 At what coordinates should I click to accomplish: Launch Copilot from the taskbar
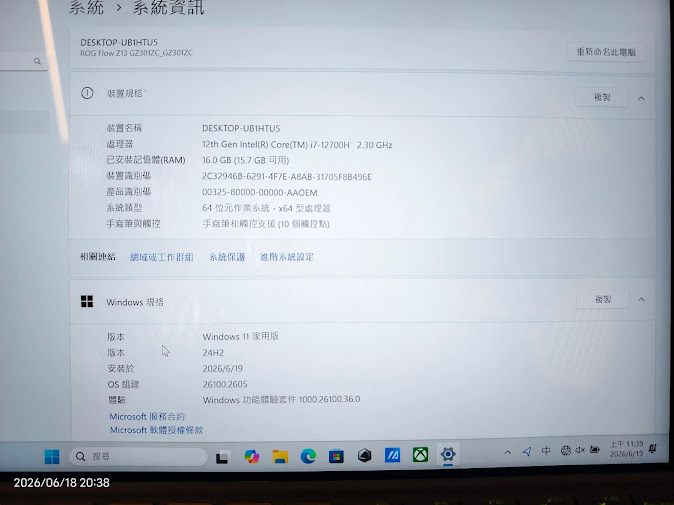[x=251, y=456]
